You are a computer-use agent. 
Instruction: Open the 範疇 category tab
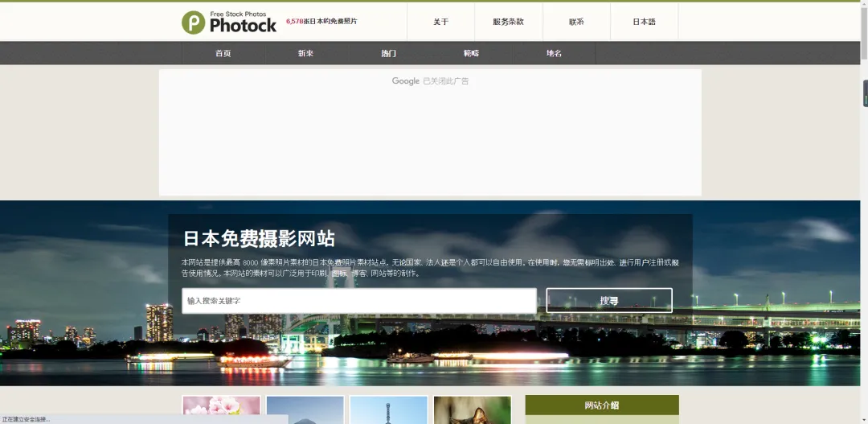(x=471, y=53)
